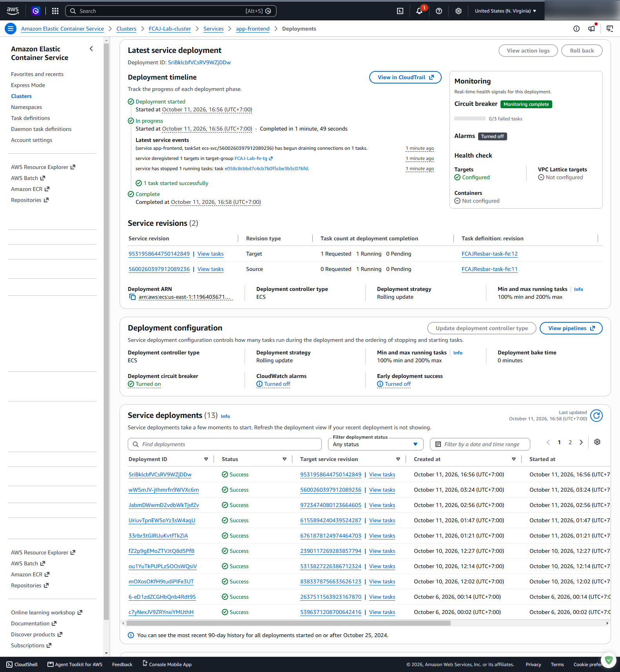The width and height of the screenshot is (620, 672).
Task: Open the app-frontend breadcrumb link
Action: pyautogui.click(x=253, y=29)
